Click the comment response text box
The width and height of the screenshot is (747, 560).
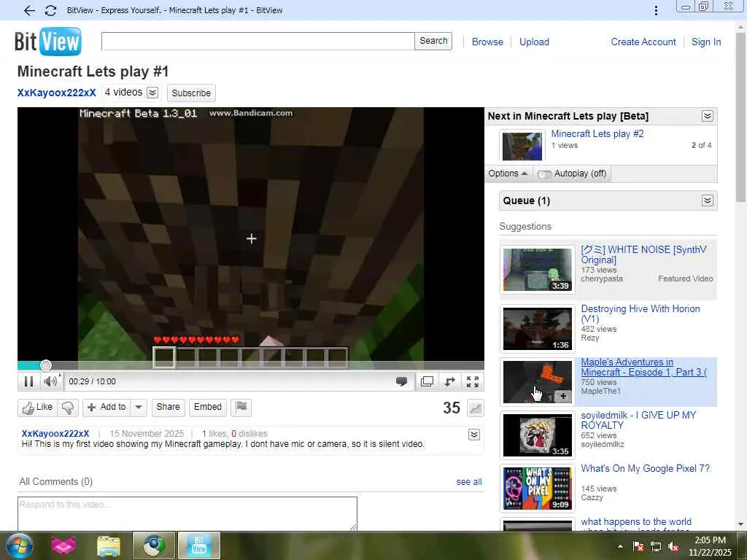187,513
